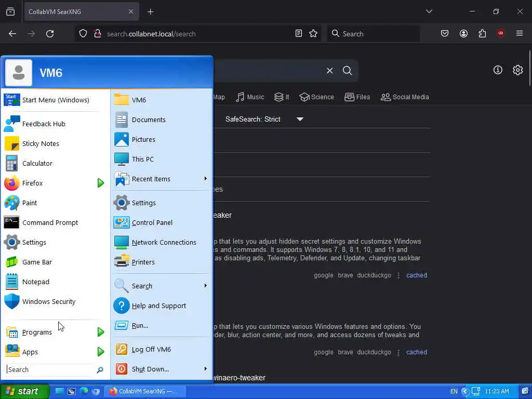This screenshot has width=532, height=399.
Task: Expand the Firefox jump list arrow
Action: tap(100, 183)
